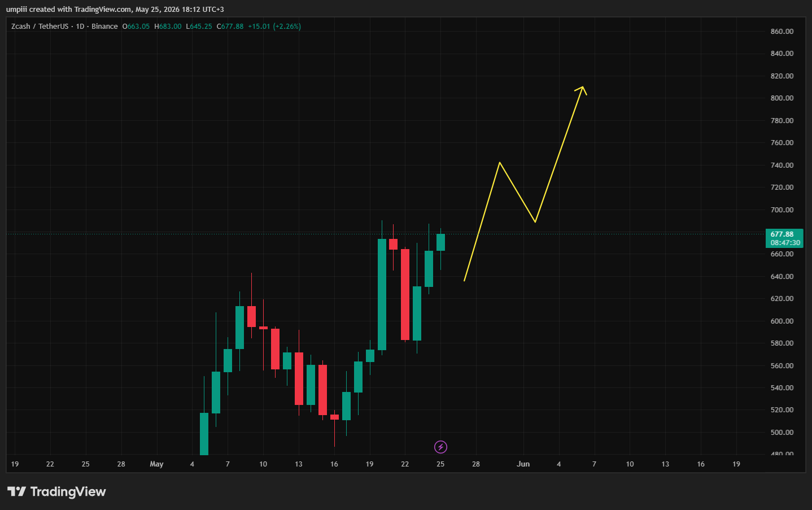Image resolution: width=812 pixels, height=510 pixels.
Task: Click the date label 25 below the lightning icon
Action: point(440,464)
